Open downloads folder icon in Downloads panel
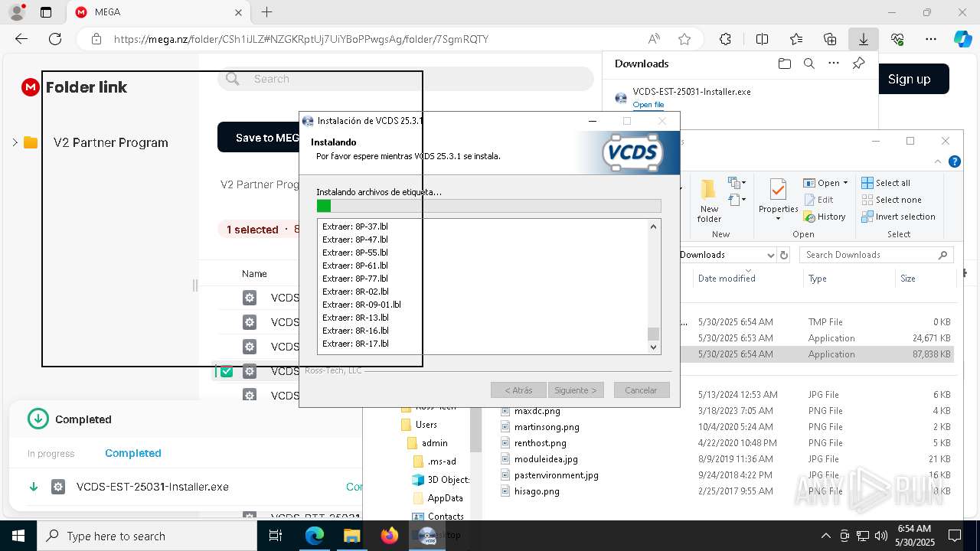Viewport: 980px width, 551px height. click(784, 64)
